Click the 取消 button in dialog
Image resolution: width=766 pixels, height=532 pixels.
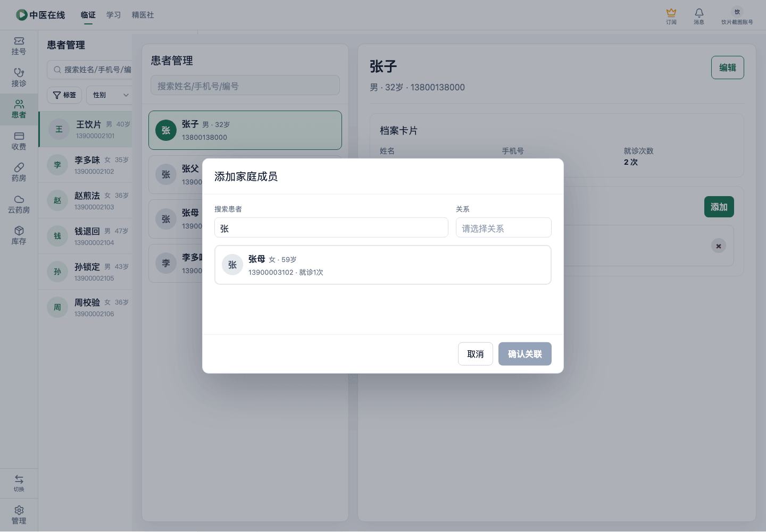tap(476, 354)
